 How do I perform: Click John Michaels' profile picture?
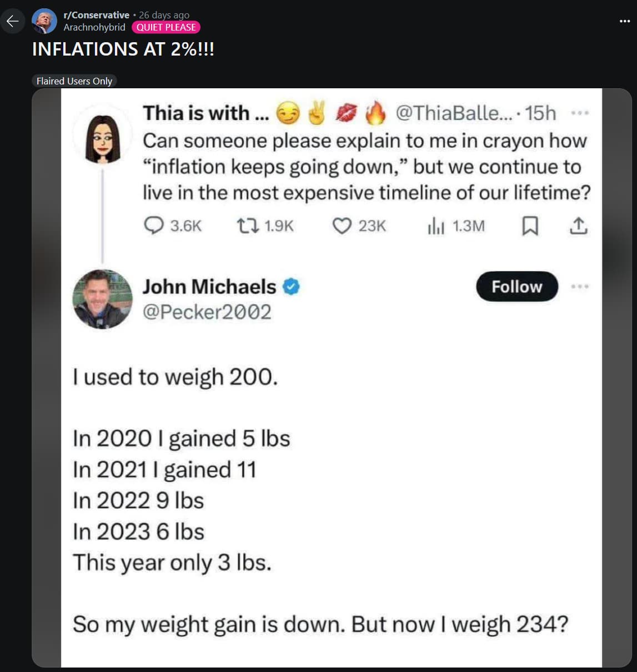tap(103, 299)
